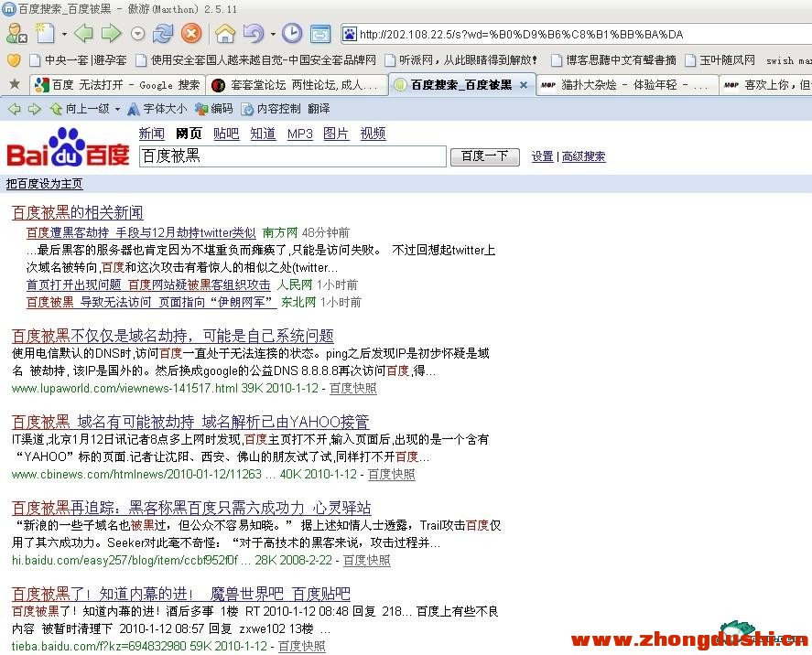Open 百度快照 for the tieba.baidu.com result
The width and height of the screenshot is (812, 655).
pyautogui.click(x=302, y=646)
